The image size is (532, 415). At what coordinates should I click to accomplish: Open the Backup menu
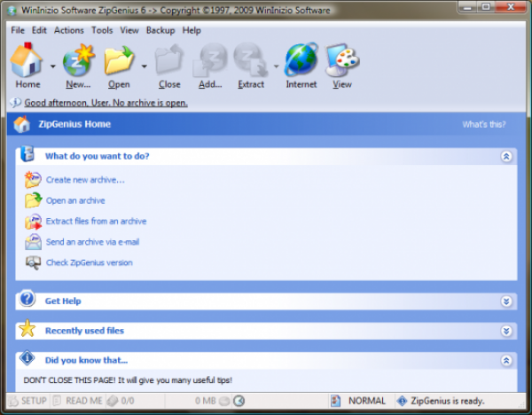point(160,30)
